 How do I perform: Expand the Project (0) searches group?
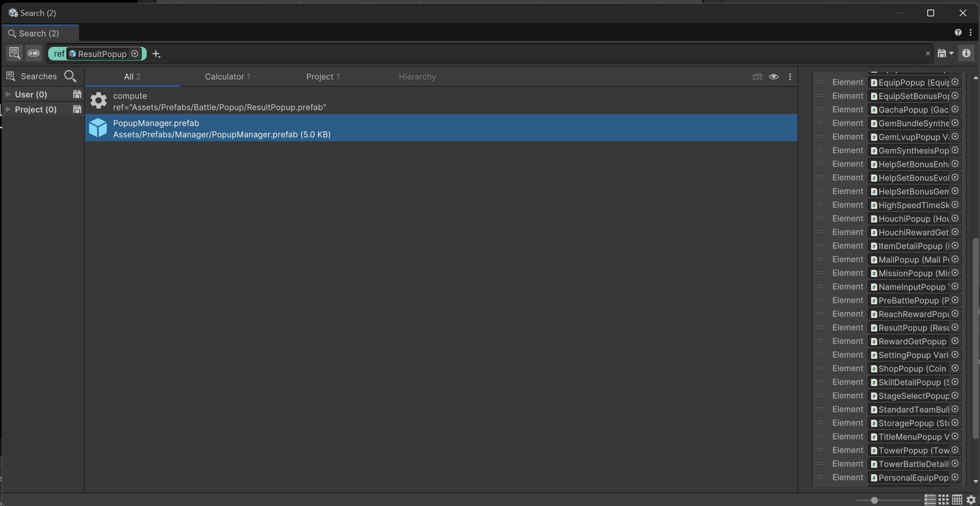(x=8, y=109)
